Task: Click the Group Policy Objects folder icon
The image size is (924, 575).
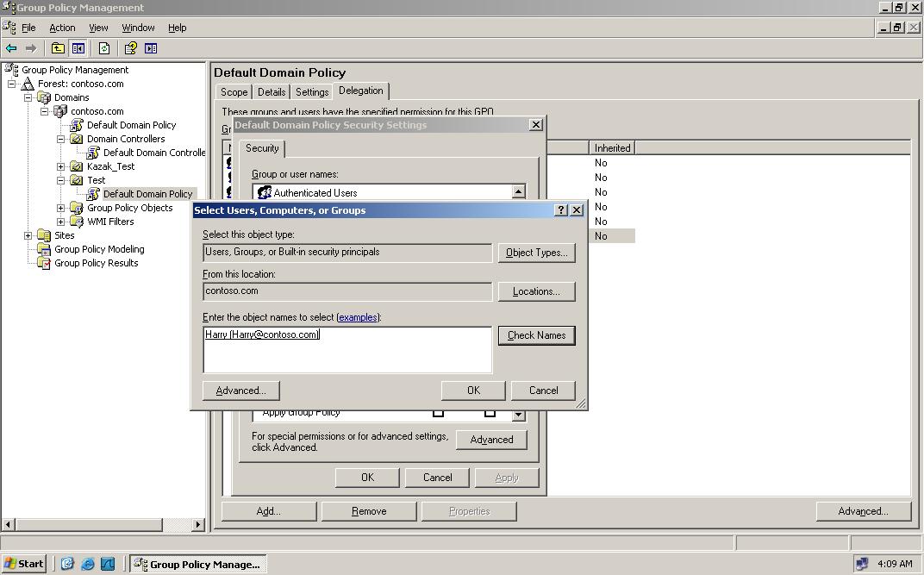Action: 77,208
